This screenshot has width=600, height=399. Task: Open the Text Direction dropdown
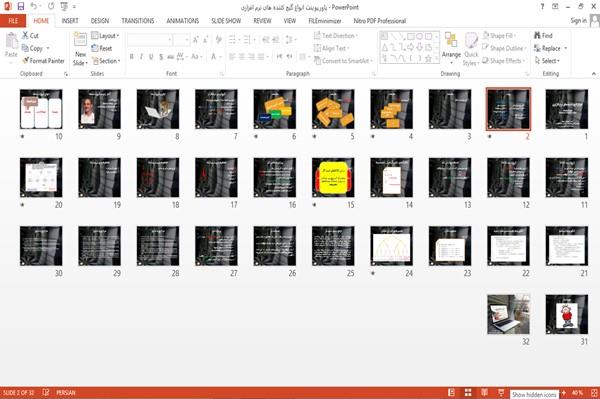point(336,36)
